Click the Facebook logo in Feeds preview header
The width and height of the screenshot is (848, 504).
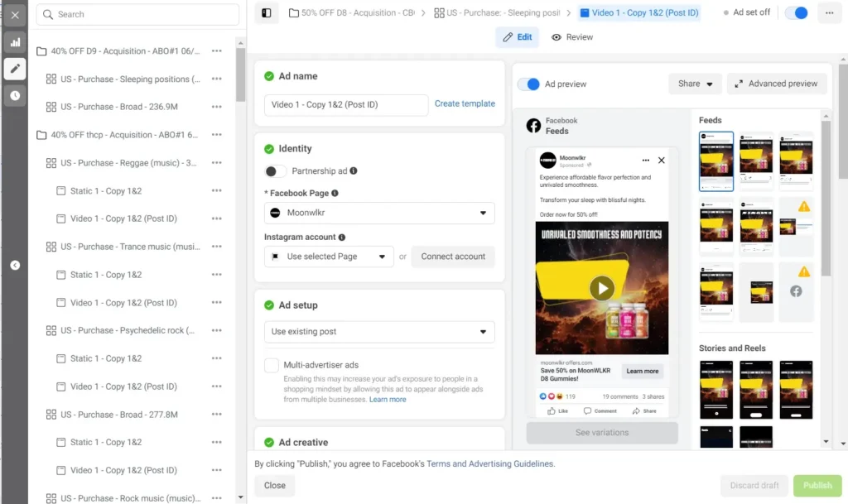534,125
